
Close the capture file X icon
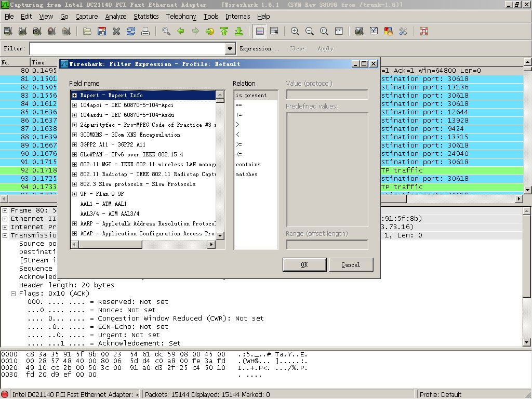[116, 31]
